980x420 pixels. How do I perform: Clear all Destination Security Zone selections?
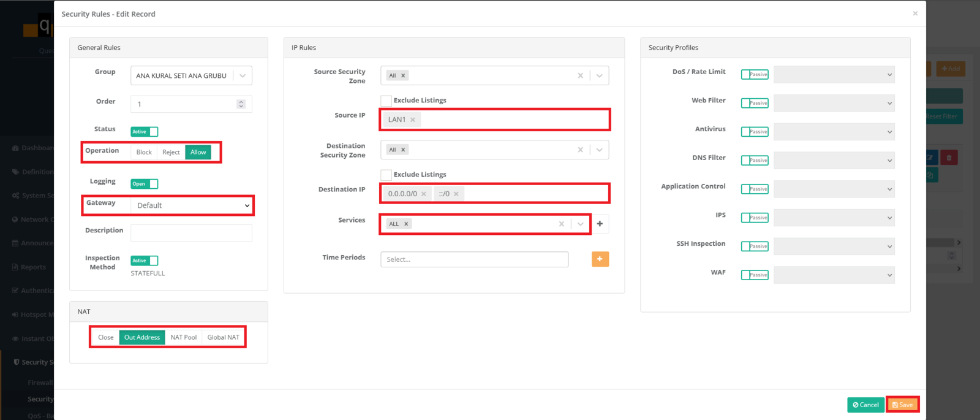tap(580, 150)
